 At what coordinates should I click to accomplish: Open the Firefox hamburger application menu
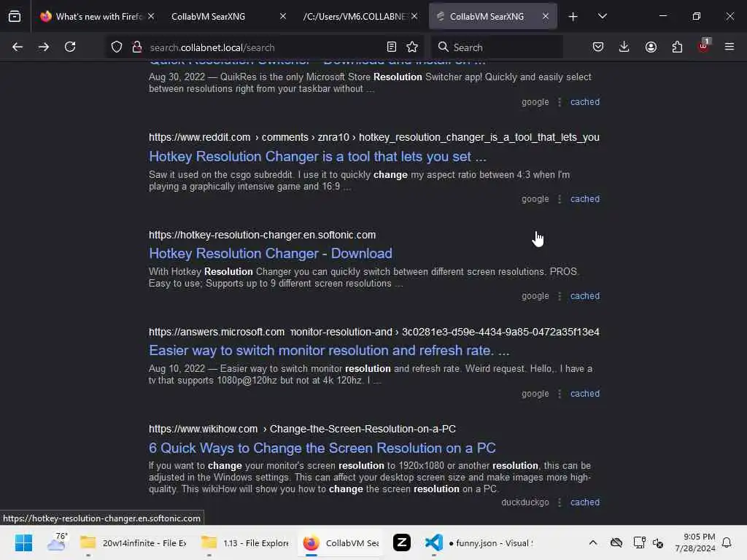point(729,47)
